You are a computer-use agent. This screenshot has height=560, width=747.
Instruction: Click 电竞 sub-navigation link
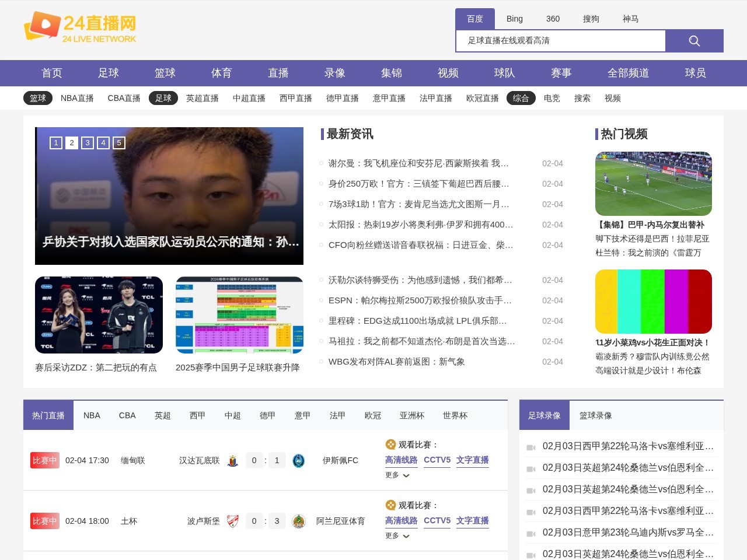pyautogui.click(x=552, y=98)
